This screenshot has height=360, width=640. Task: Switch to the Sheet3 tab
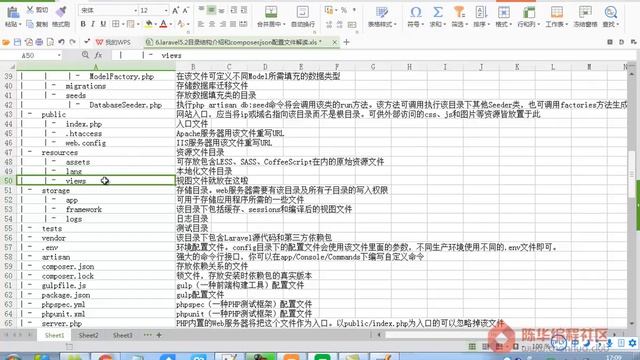(122, 335)
